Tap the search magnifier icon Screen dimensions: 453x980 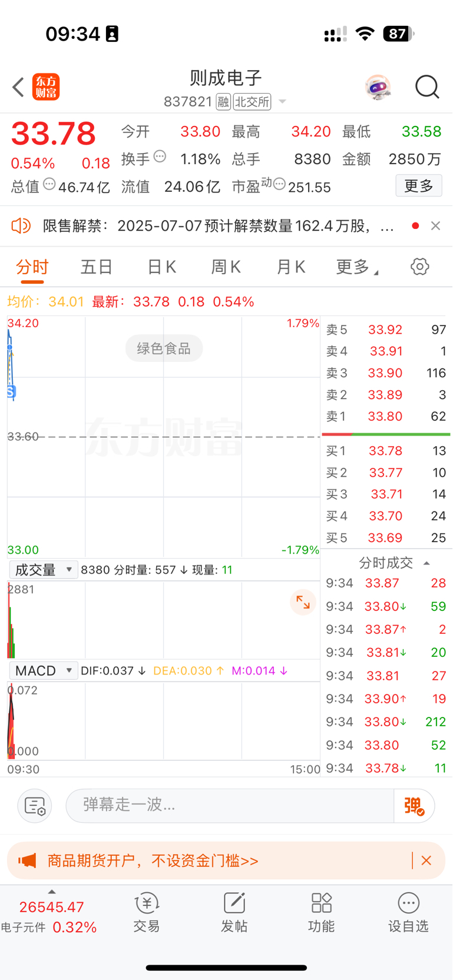click(x=427, y=87)
